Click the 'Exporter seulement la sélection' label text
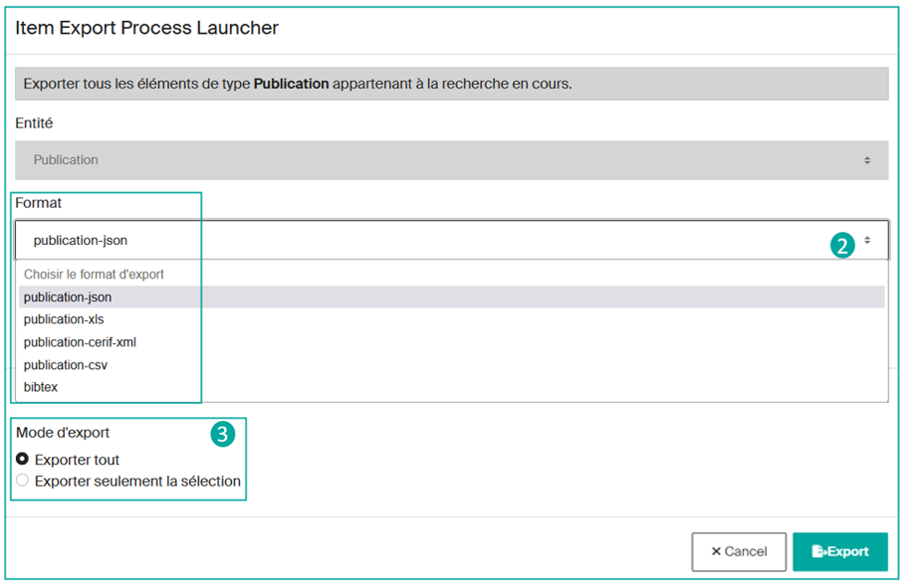 pos(137,482)
